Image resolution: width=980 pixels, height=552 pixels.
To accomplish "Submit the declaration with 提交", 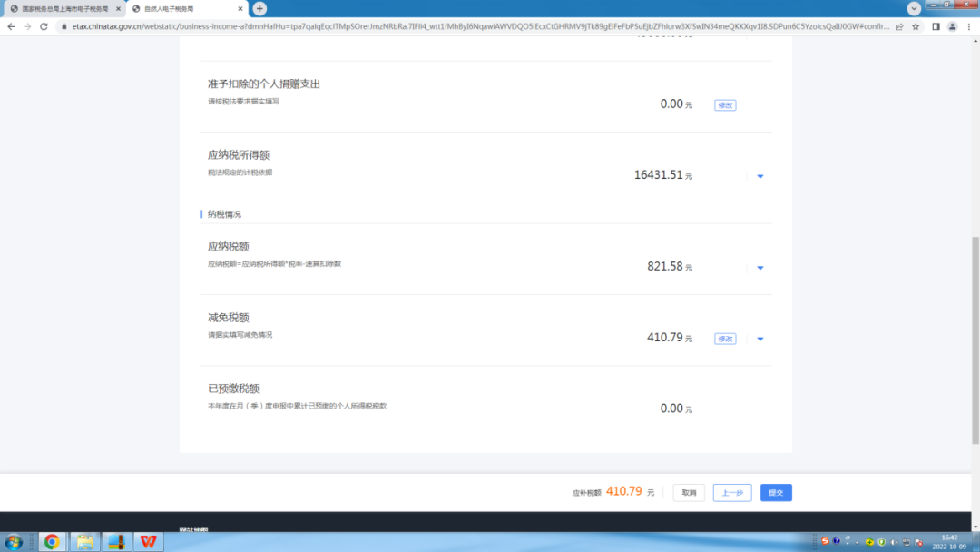I will click(776, 493).
